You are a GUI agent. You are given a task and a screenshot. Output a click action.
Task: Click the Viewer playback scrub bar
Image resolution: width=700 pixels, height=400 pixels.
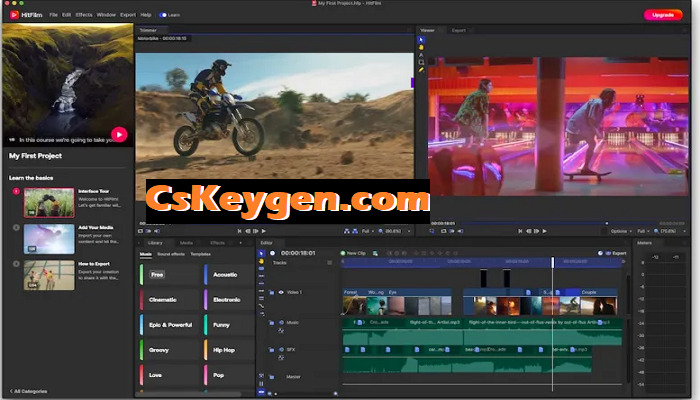pyautogui.click(x=559, y=223)
